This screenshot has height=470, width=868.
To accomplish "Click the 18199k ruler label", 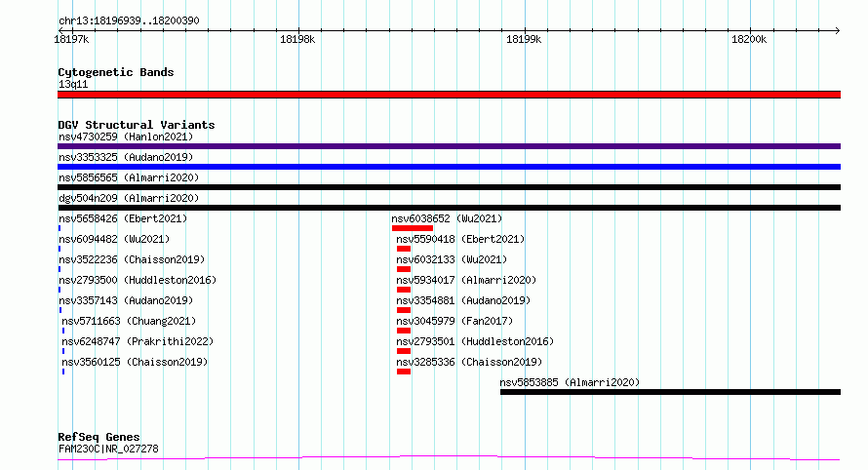I will (524, 39).
